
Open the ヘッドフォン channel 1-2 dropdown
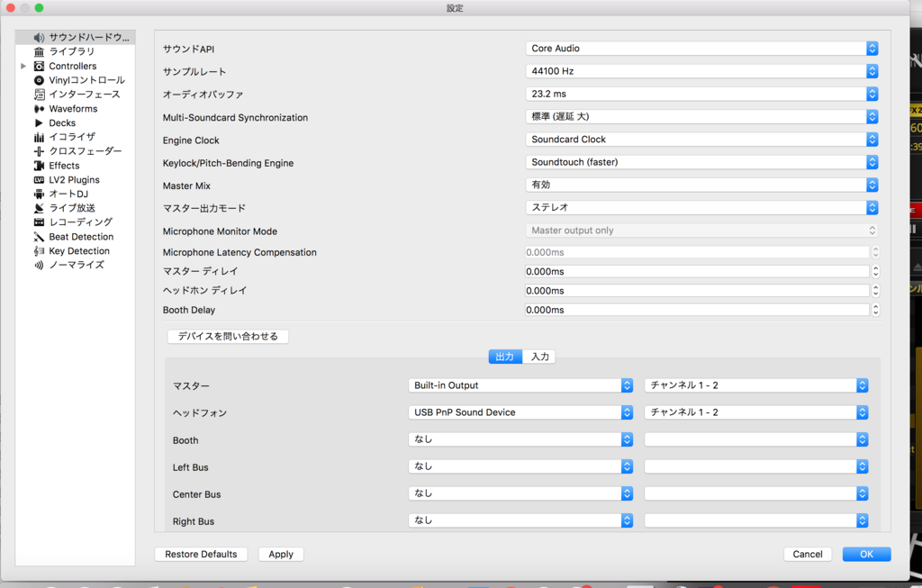click(756, 412)
